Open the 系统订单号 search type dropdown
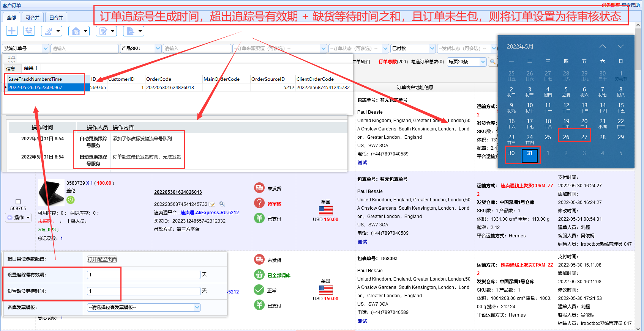The width and height of the screenshot is (644, 331). click(x=25, y=49)
